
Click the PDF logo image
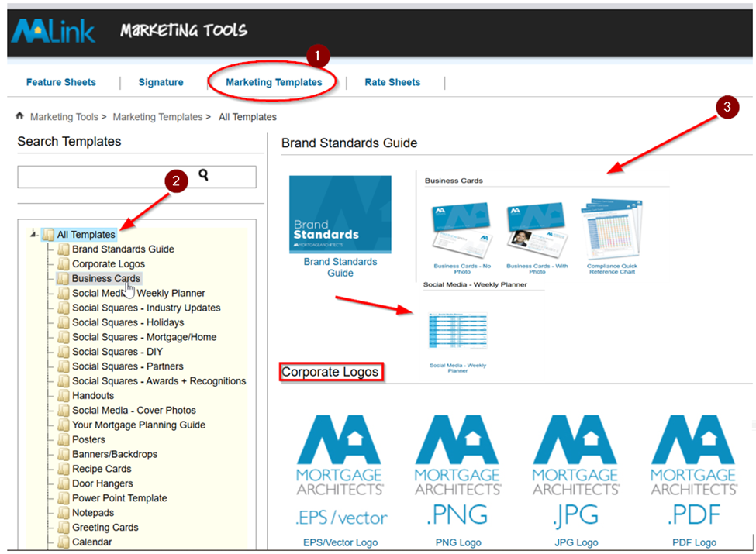(x=694, y=470)
